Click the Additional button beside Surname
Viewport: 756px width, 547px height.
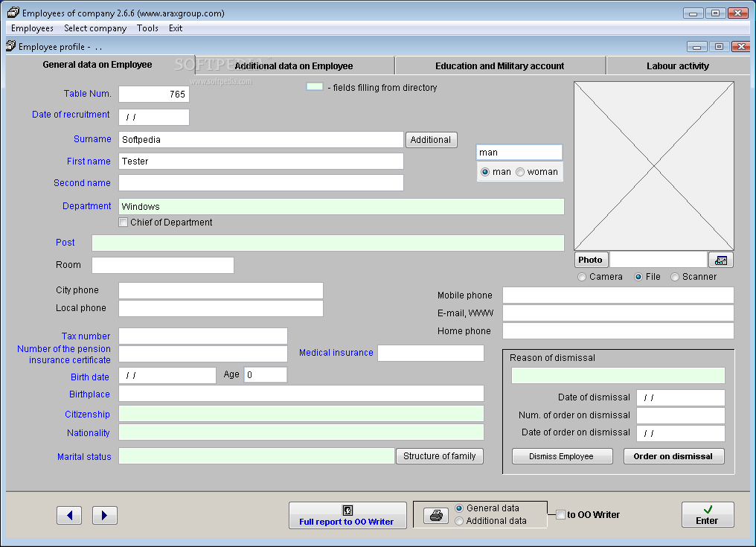[431, 140]
